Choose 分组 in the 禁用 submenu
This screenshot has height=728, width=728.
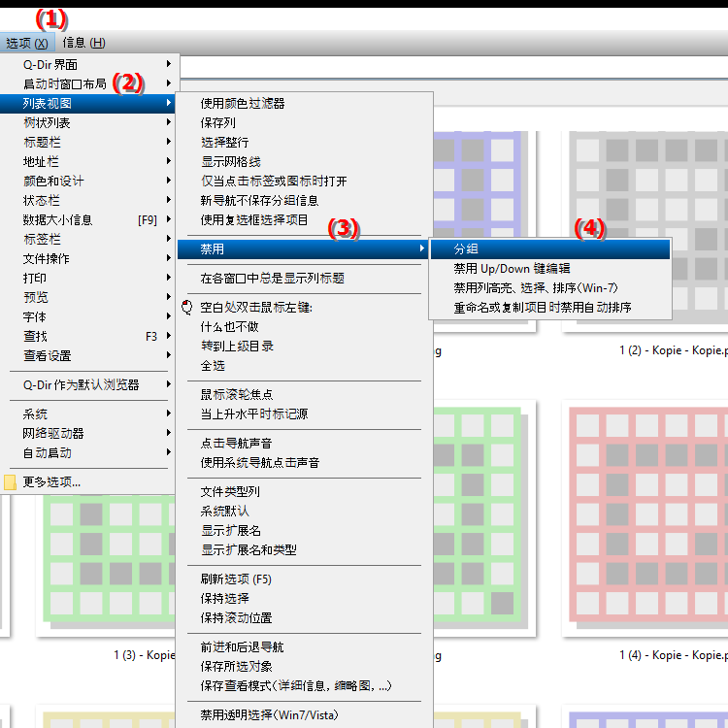(550, 248)
